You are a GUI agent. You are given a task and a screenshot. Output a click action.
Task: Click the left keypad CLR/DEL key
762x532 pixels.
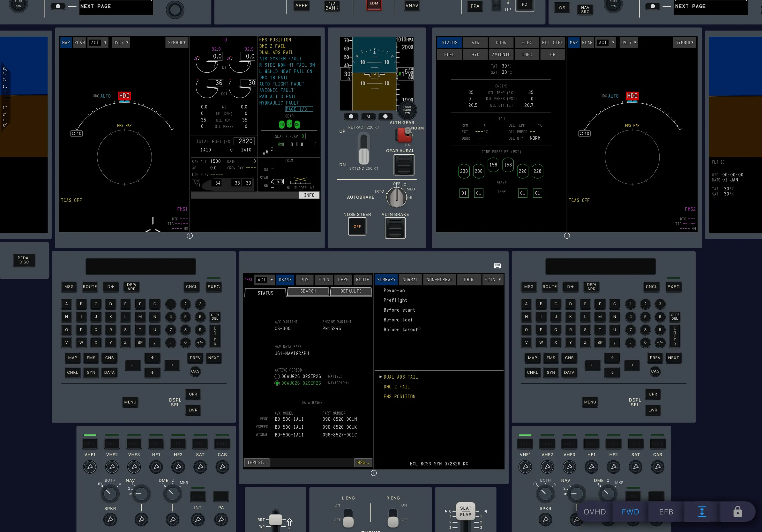pos(215,317)
